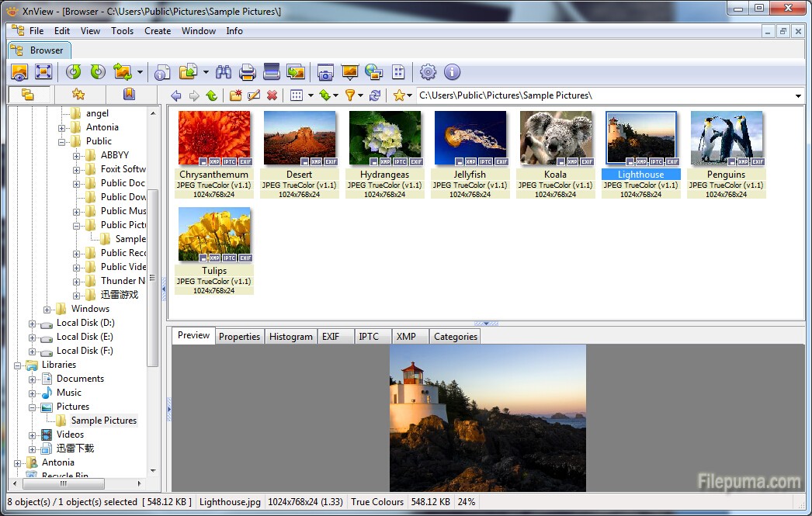Click the Scanner acquire icon
Image resolution: width=812 pixels, height=516 pixels.
[x=271, y=72]
